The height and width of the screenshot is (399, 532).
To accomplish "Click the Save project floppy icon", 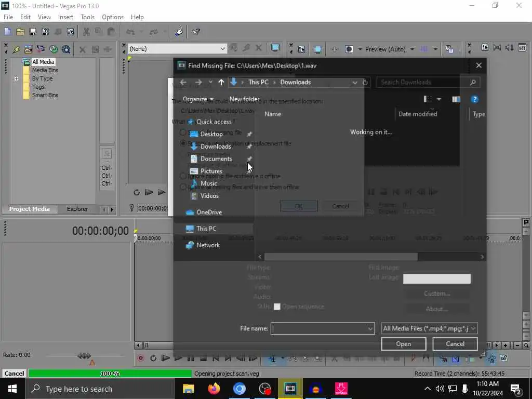I will tap(33, 32).
